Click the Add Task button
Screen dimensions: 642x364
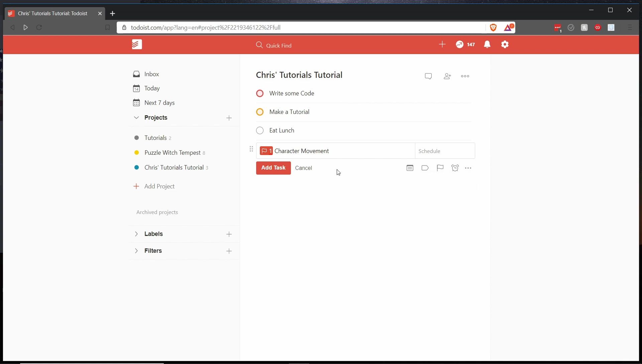point(273,168)
